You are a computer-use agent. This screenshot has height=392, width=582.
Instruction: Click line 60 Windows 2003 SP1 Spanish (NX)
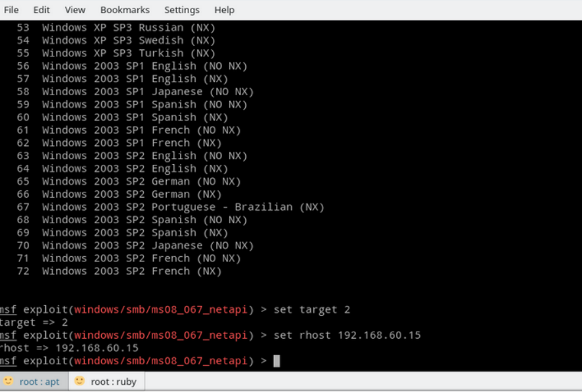point(122,117)
